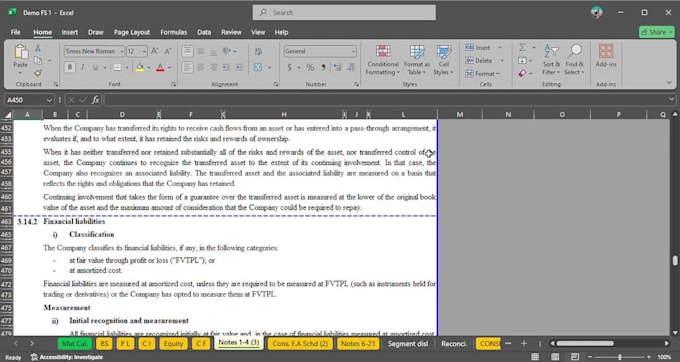The image size is (680, 362).
Task: Open the Formulas tab
Action: click(173, 32)
